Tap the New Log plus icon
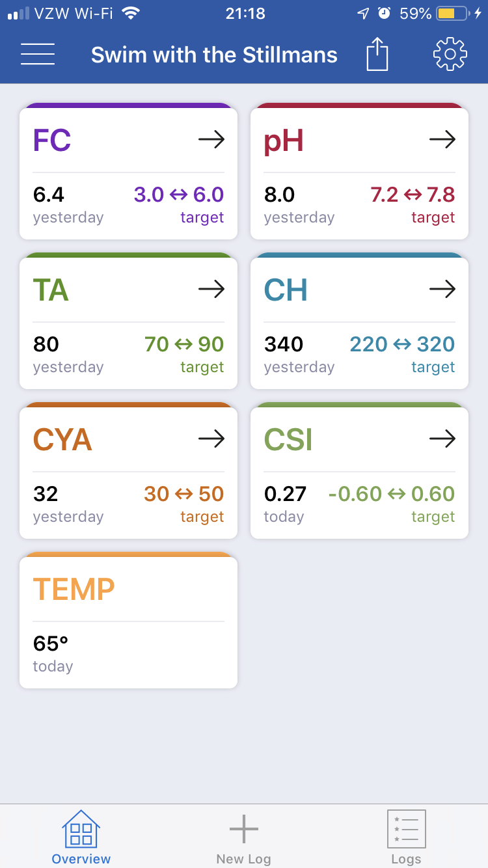Screen dimensions: 488x868 pos(244,829)
